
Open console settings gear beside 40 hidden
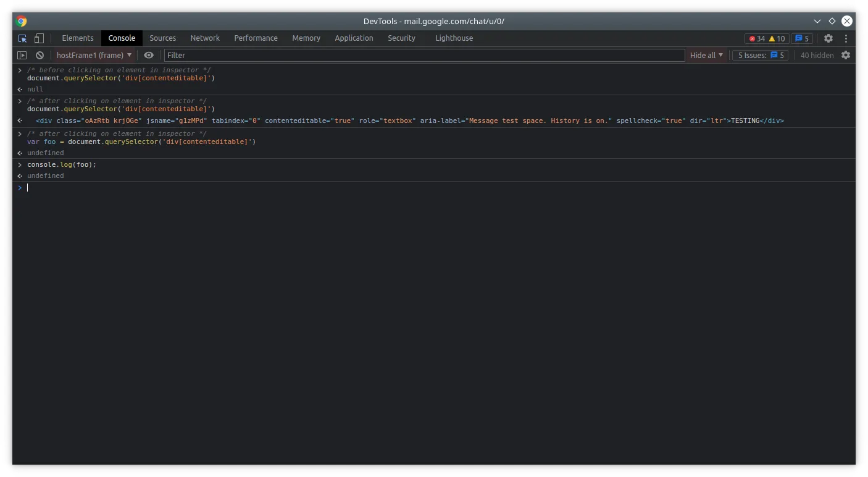(846, 55)
